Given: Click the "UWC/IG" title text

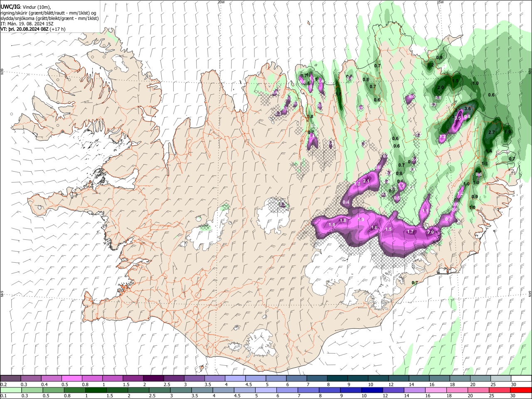Looking at the screenshot, I should [10, 7].
